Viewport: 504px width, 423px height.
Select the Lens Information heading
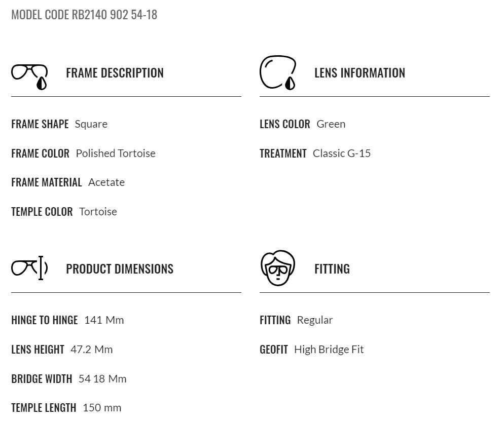point(359,73)
